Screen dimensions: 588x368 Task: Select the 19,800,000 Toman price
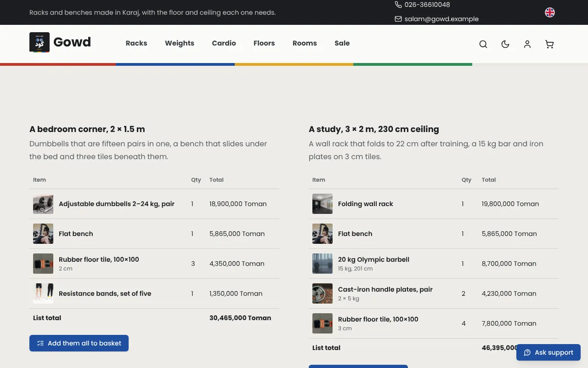tap(510, 204)
